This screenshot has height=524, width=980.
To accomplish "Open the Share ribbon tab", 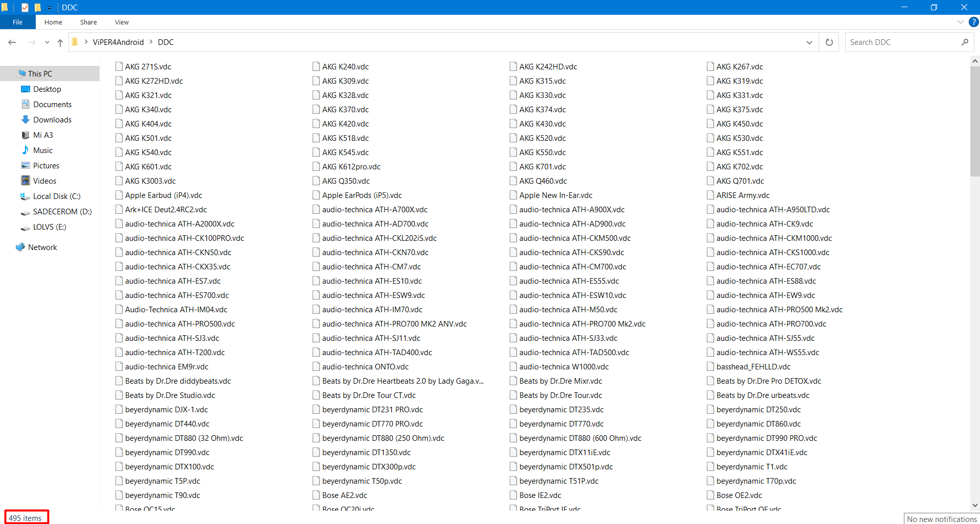I will point(88,22).
